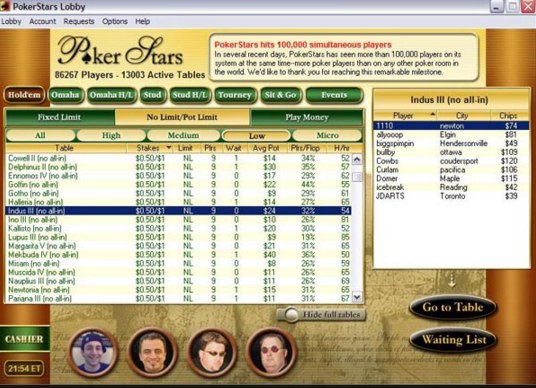Screen dimensions: 536x388
Task: Sort by the Wait column header
Action: click(234, 148)
